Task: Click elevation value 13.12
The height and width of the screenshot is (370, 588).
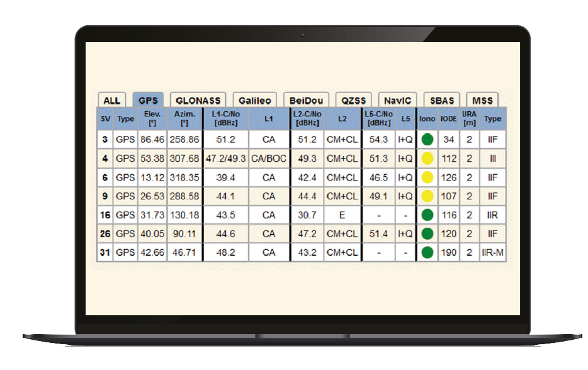Action: point(152,177)
